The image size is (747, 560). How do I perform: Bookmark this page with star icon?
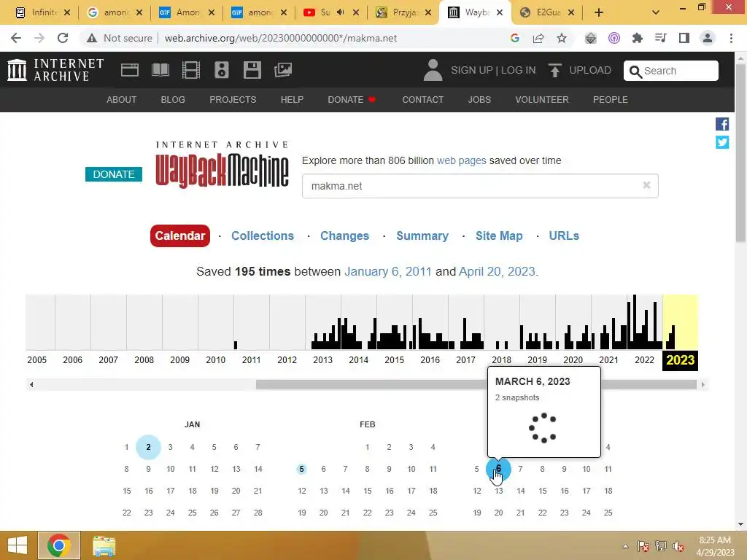point(562,38)
